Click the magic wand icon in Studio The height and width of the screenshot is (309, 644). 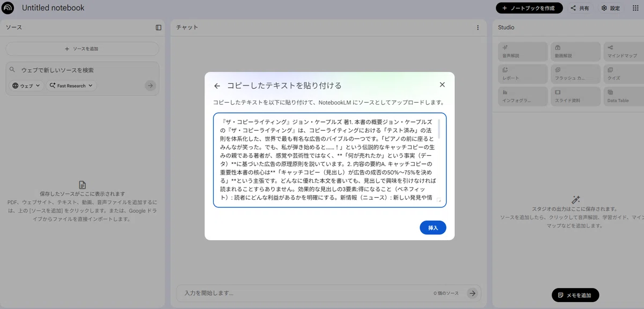point(576,199)
